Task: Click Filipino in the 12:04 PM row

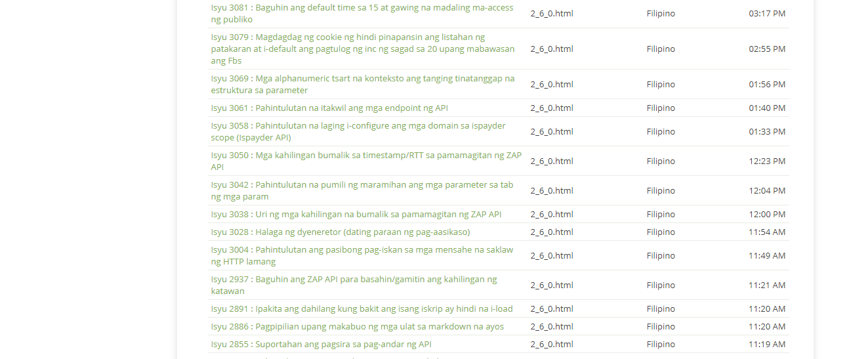Action: 661,190
